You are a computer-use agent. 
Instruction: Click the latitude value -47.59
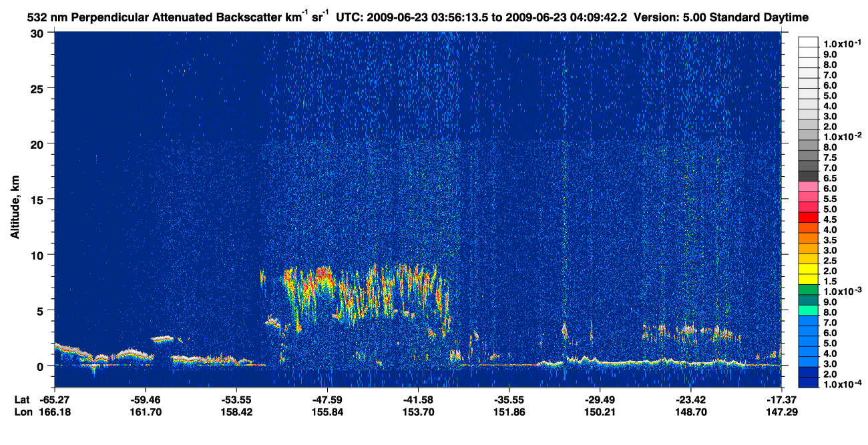(x=327, y=399)
